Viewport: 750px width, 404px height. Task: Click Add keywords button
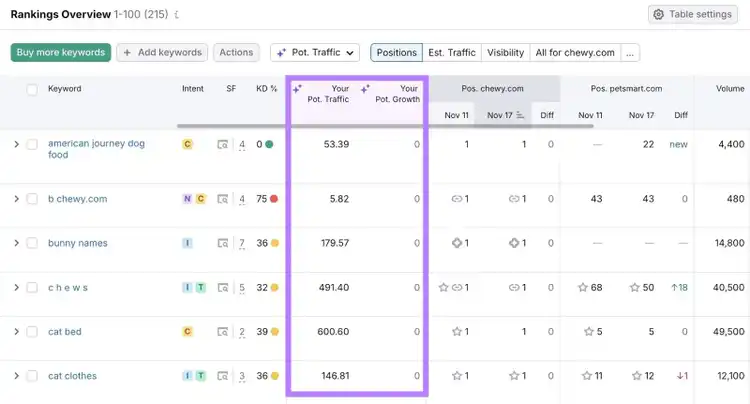pyautogui.click(x=162, y=53)
